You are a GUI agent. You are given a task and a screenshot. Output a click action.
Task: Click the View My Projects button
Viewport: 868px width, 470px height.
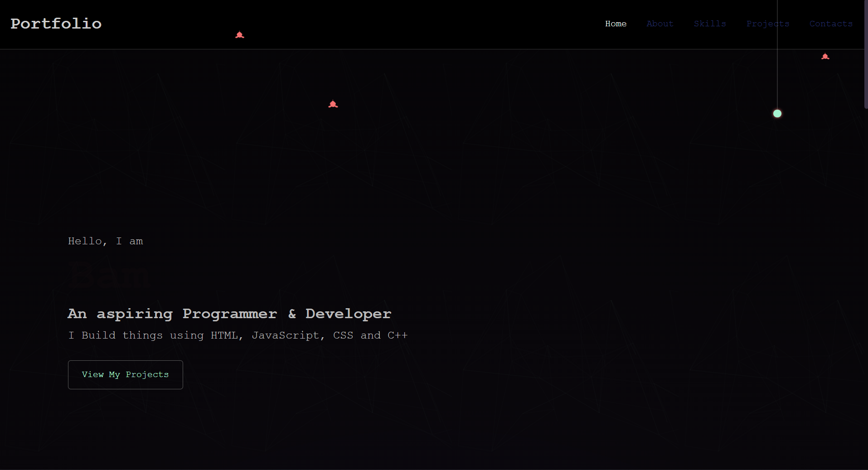(x=126, y=375)
